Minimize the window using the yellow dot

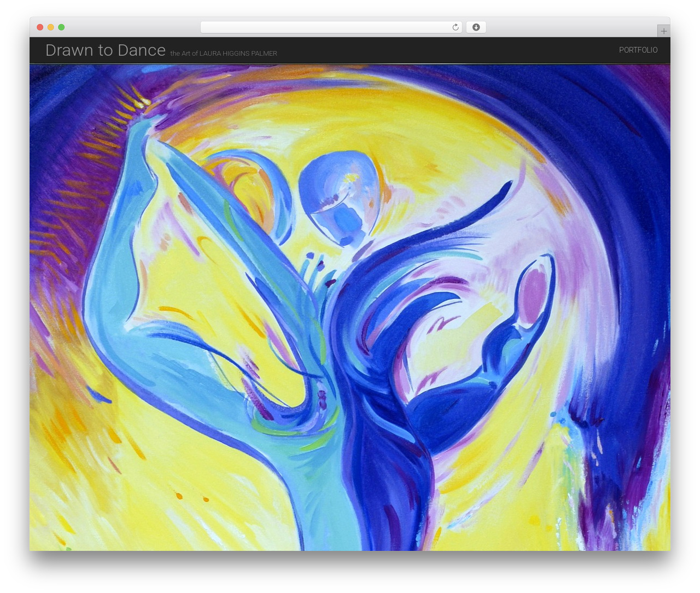[x=50, y=27]
